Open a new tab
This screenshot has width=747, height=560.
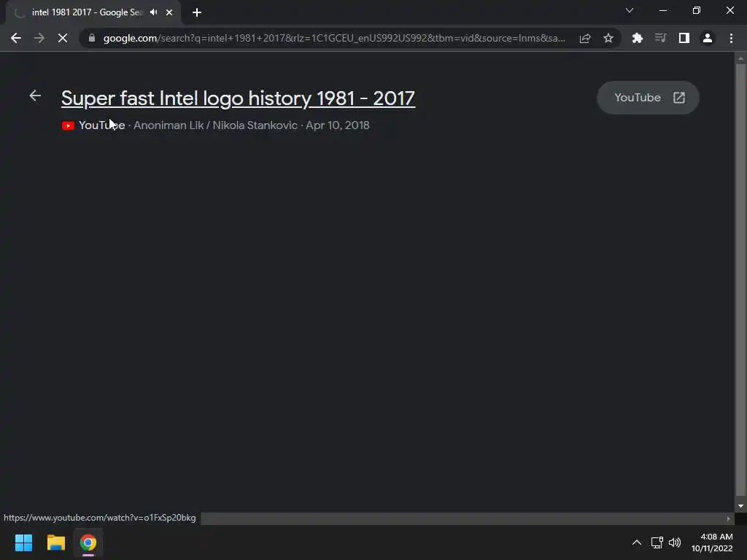(x=197, y=12)
